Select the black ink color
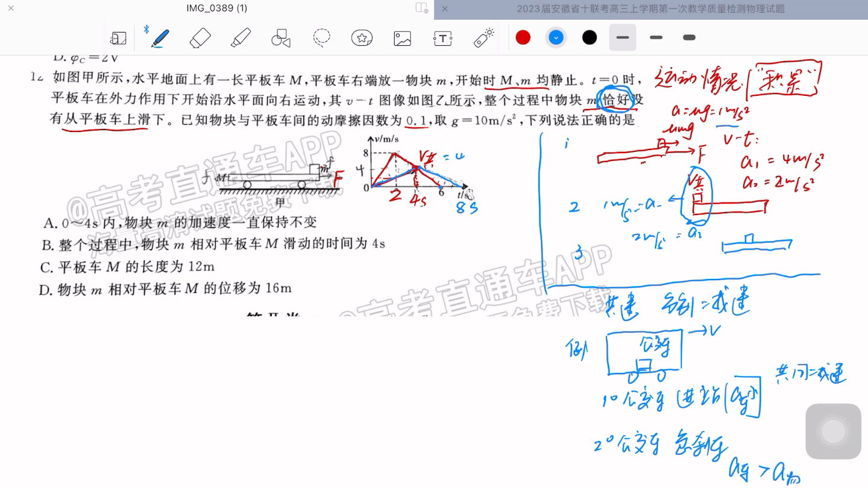Screen dimensions: 868x488 point(589,37)
